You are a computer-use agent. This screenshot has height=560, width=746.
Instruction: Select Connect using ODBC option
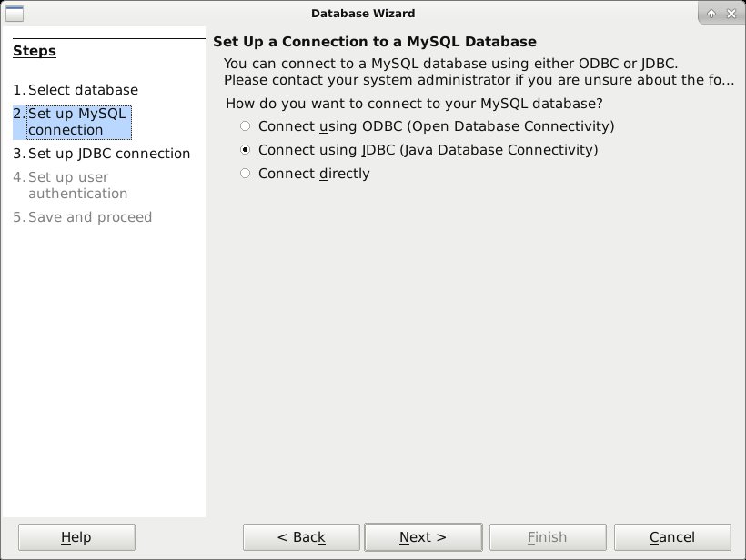(x=244, y=125)
